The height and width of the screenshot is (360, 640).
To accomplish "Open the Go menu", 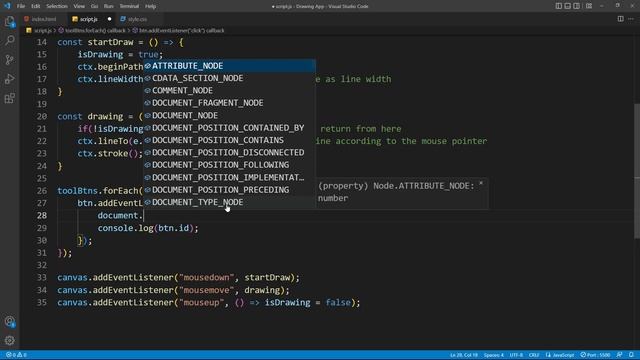I will pyautogui.click(x=94, y=6).
